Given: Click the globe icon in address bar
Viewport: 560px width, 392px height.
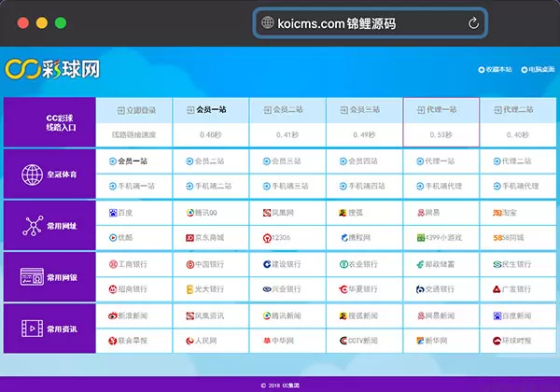Looking at the screenshot, I should click(x=267, y=22).
